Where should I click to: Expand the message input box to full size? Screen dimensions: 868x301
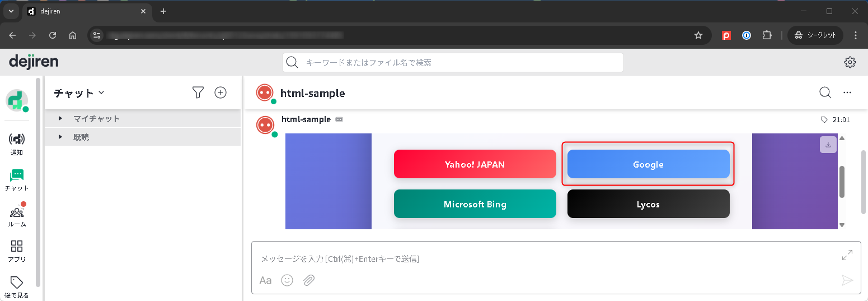tap(847, 255)
